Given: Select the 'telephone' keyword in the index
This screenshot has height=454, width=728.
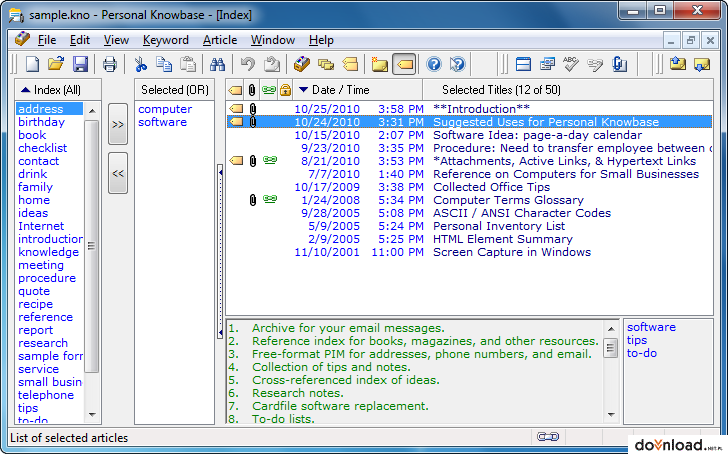Looking at the screenshot, I should point(46,395).
